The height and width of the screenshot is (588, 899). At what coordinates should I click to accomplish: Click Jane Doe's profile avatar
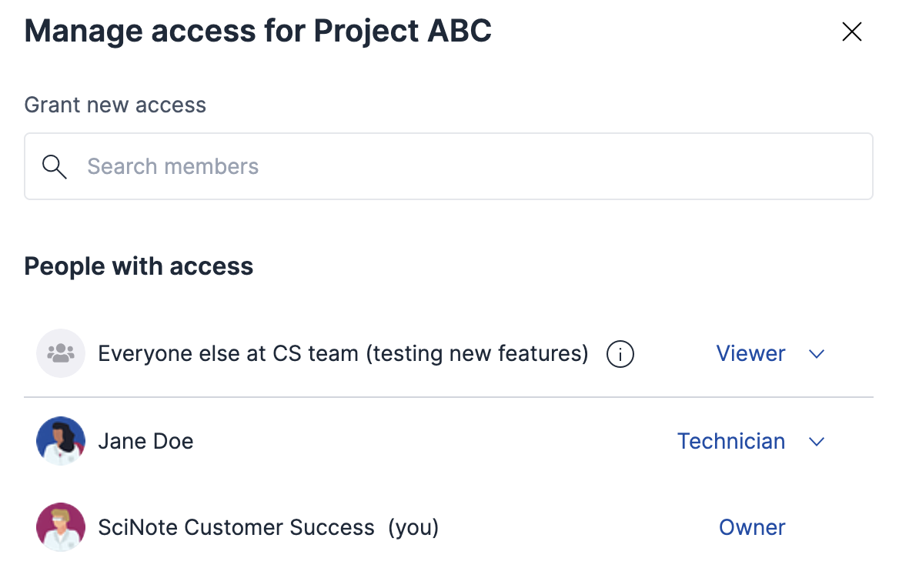pyautogui.click(x=60, y=441)
